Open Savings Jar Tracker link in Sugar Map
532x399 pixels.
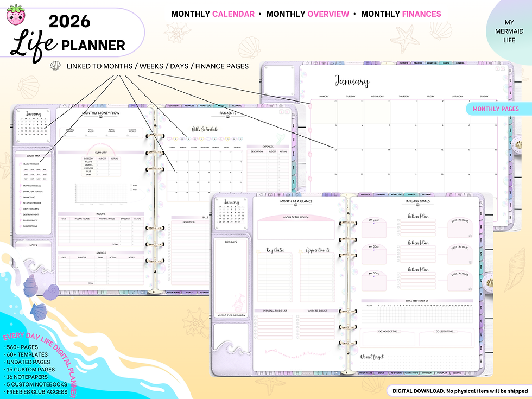click(x=33, y=191)
